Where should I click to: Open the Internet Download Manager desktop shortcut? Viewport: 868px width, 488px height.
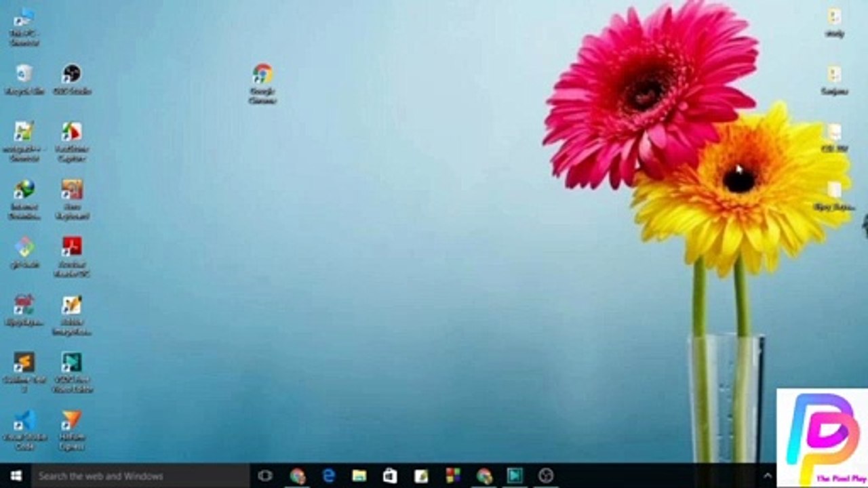[24, 199]
